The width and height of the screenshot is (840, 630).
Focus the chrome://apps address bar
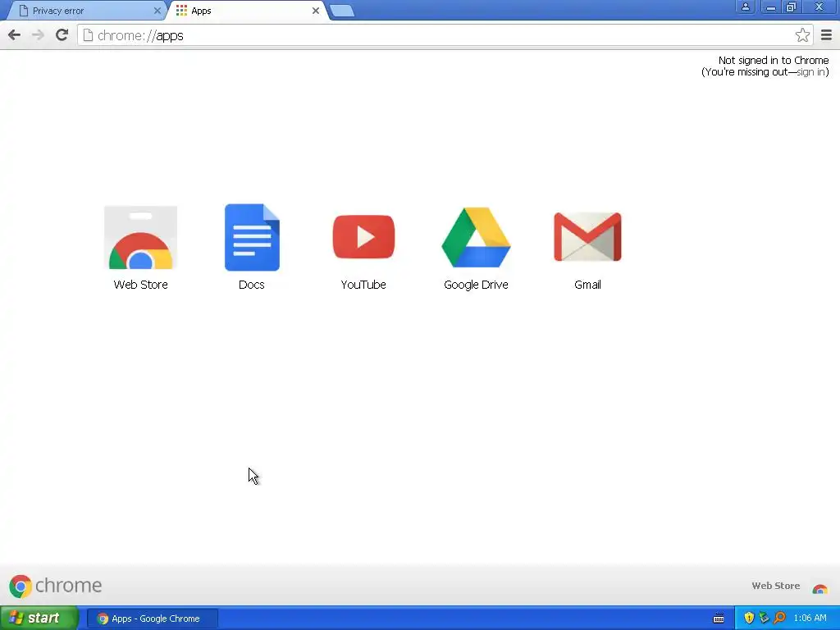[445, 35]
